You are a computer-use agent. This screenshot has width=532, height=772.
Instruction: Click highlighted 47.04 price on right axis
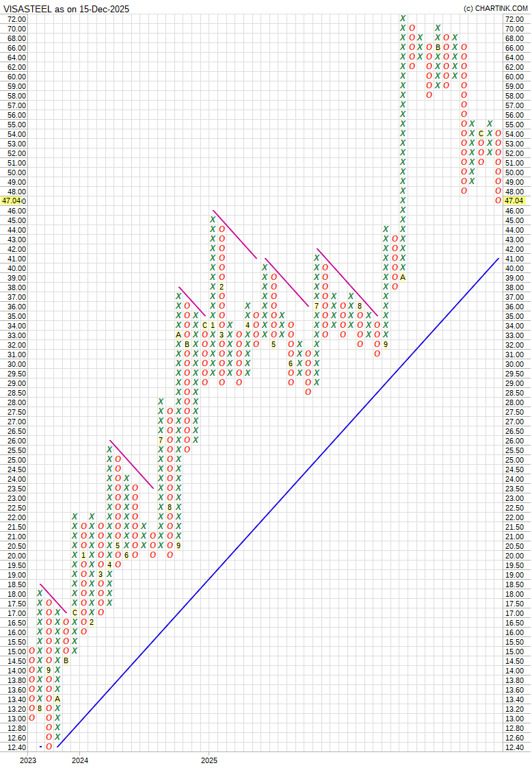514,201
